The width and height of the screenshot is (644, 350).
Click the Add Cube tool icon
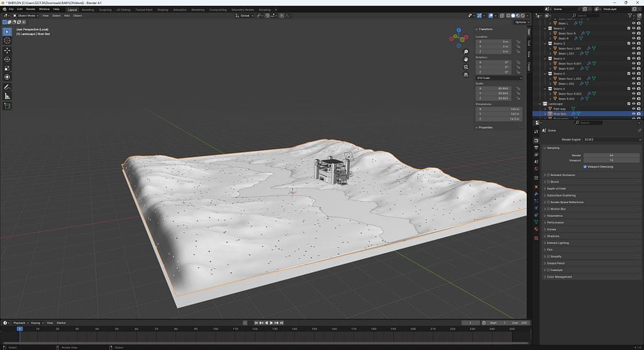[7, 106]
